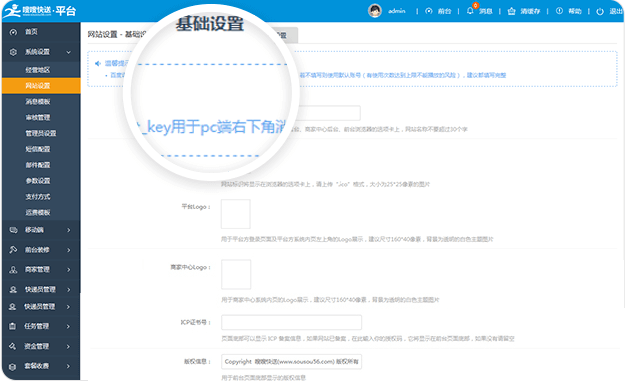Image resolution: width=626 pixels, height=381 pixels.
Task: Click the 移动端 devices icon
Action: click(13, 230)
